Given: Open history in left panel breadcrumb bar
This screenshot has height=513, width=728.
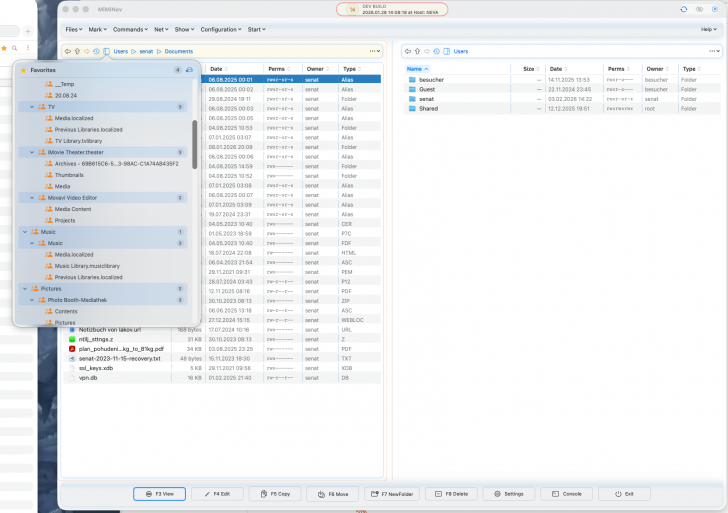Looking at the screenshot, I should pyautogui.click(x=97, y=52).
